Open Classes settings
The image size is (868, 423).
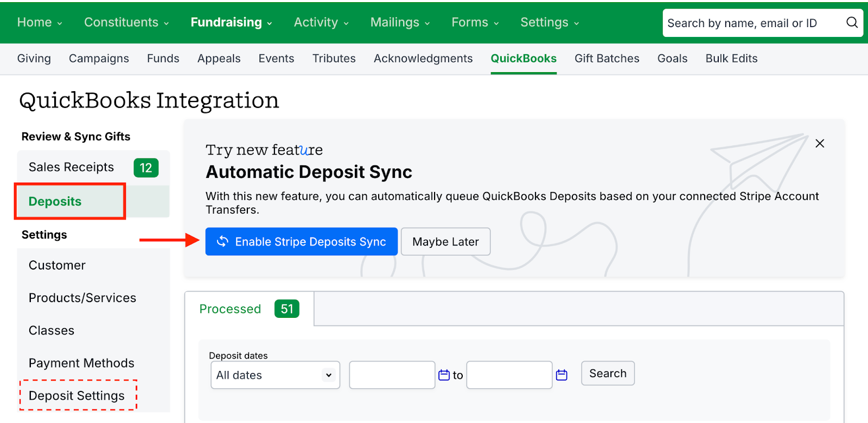tap(52, 330)
